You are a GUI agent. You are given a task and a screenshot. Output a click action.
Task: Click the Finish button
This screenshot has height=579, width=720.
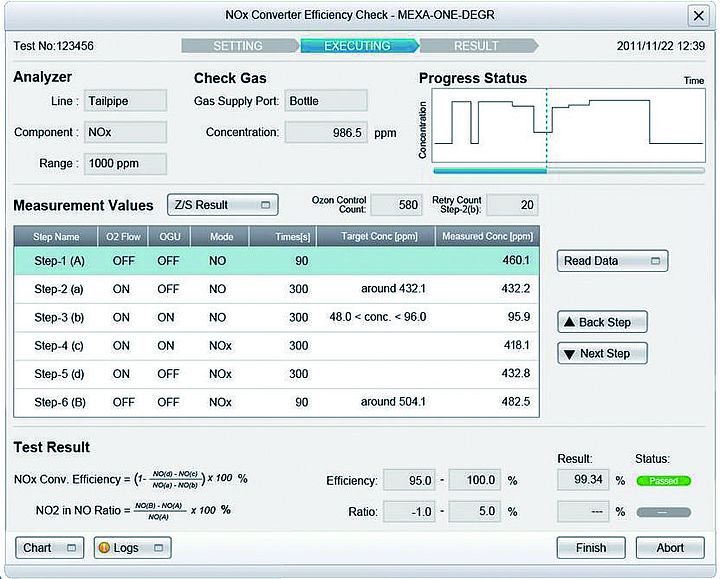[591, 548]
